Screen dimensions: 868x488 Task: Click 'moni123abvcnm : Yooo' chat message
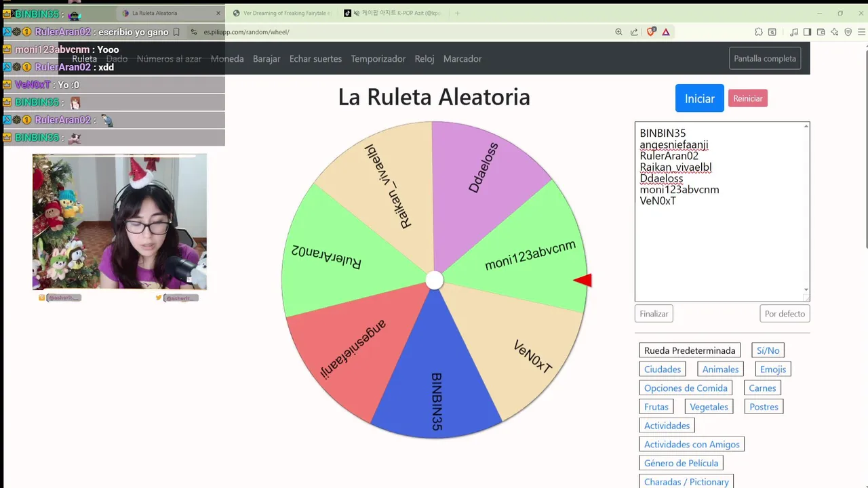tap(67, 49)
